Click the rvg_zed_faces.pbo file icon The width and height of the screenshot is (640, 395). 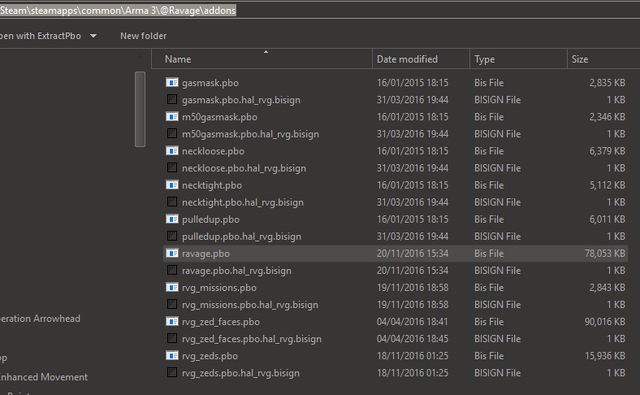(x=172, y=322)
